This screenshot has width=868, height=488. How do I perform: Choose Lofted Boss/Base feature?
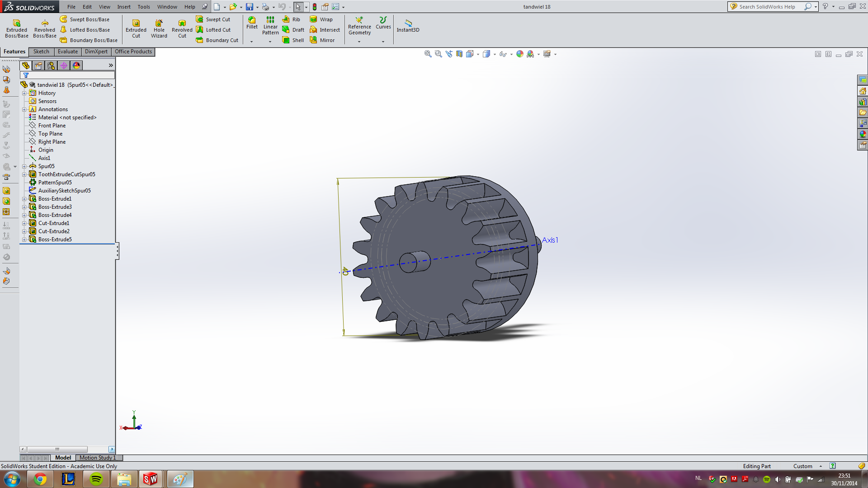[x=85, y=30]
